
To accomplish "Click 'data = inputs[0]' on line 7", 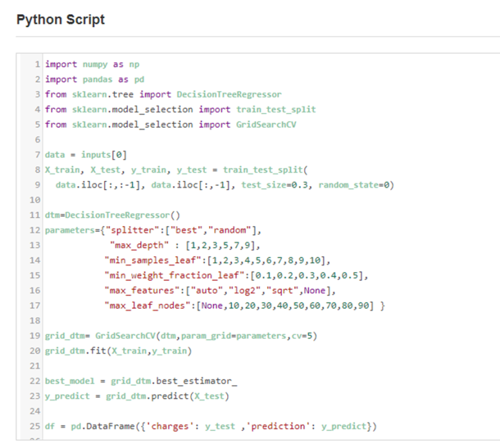I will tap(86, 155).
